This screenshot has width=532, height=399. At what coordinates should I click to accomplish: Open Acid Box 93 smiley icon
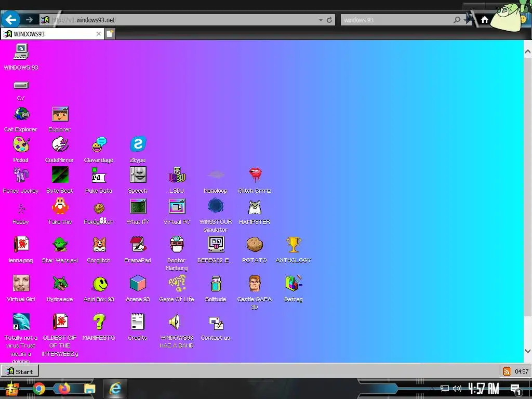point(100,284)
